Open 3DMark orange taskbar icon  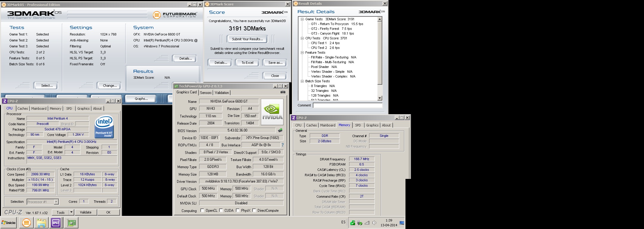27,222
